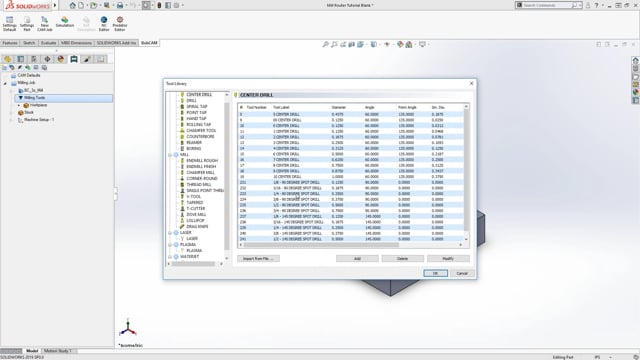
Task: Select DOVE MILL in tool type tree
Action: pyautogui.click(x=196, y=215)
